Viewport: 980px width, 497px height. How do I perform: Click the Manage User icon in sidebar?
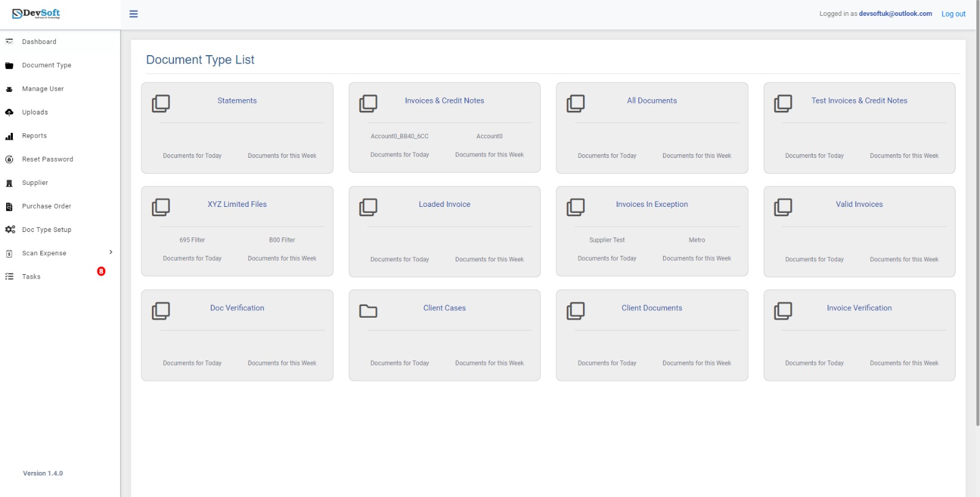pos(9,89)
